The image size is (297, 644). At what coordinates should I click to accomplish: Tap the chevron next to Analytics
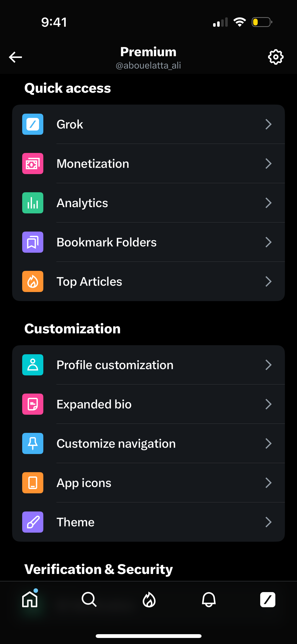coord(269,203)
